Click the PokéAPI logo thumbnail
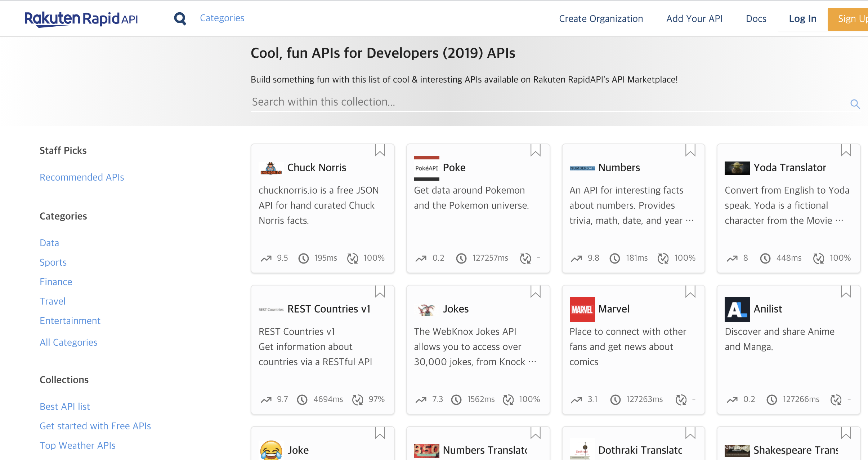Viewport: 868px width, 460px height. (426, 168)
